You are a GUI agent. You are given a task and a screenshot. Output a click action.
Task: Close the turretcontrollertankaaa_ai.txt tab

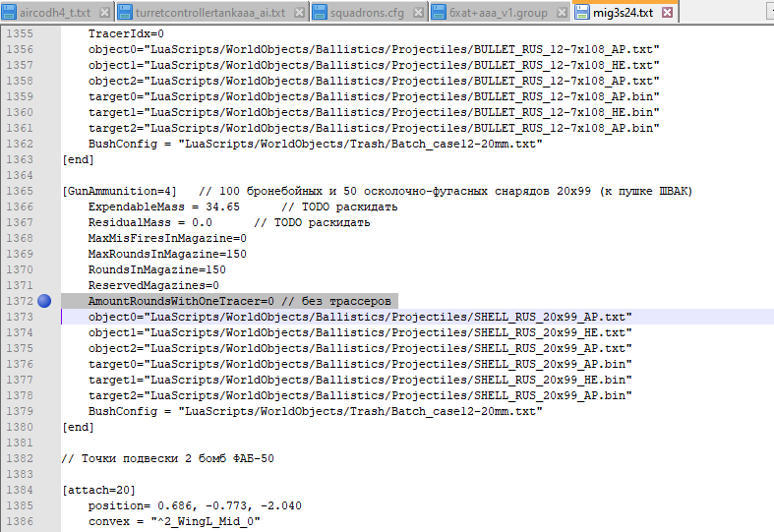click(299, 13)
